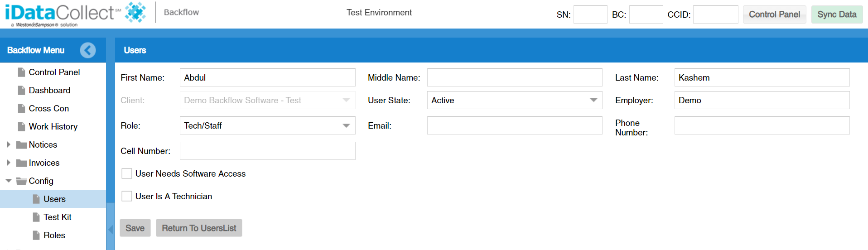
Task: Check User Needs Software Access
Action: (x=127, y=173)
